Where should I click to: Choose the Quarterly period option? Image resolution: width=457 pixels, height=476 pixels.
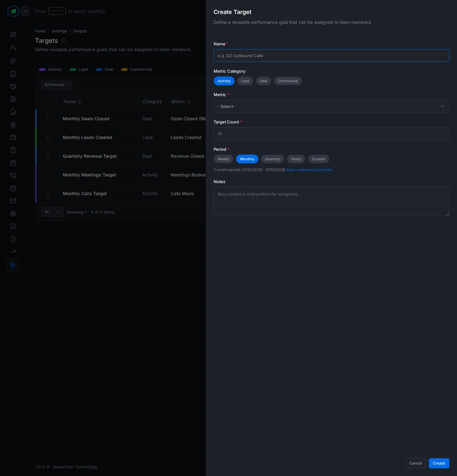pyautogui.click(x=273, y=159)
